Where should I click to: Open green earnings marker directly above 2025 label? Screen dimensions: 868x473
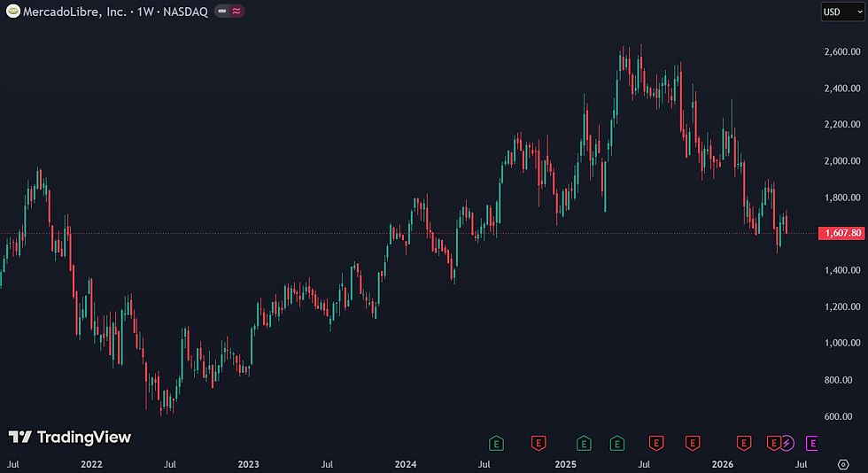pyautogui.click(x=584, y=443)
